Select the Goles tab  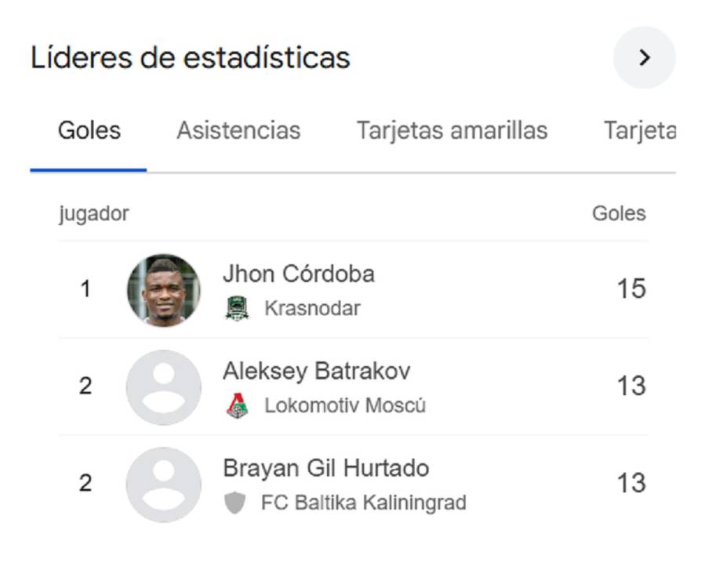(89, 130)
